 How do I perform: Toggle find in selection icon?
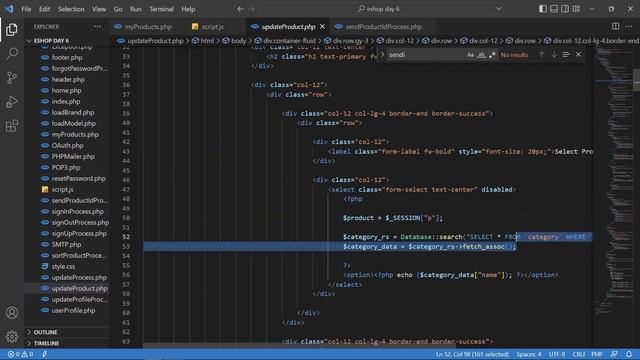click(x=566, y=55)
